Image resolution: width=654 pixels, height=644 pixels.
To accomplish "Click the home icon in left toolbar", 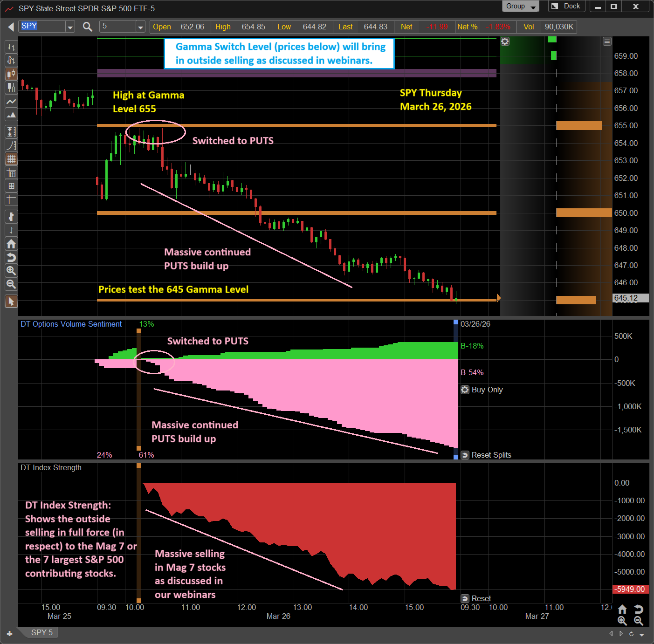I will click(11, 244).
